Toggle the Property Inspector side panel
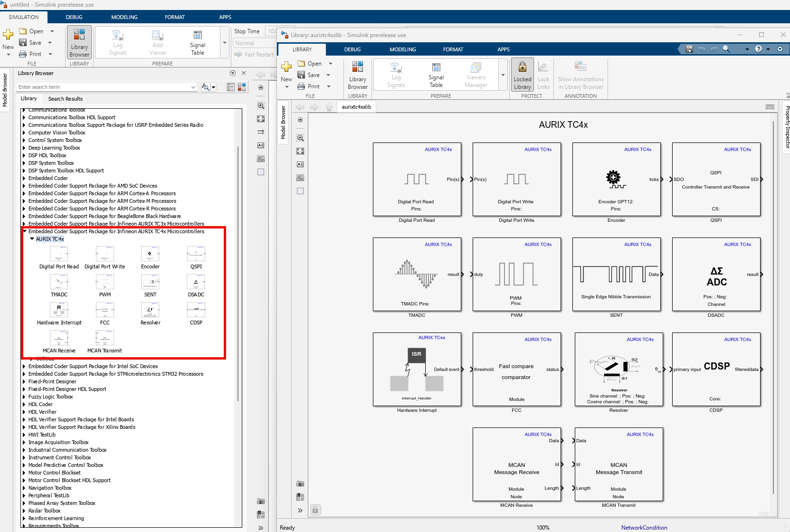The image size is (790, 532). click(787, 127)
